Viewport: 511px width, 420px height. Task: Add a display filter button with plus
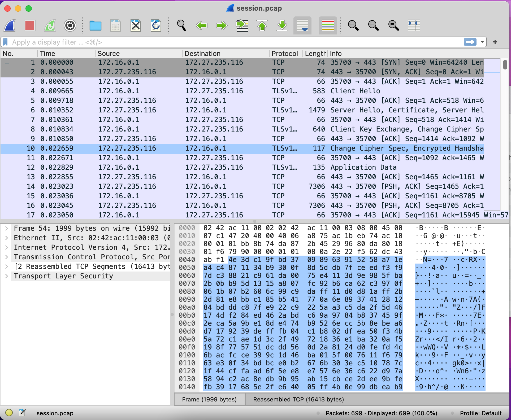(495, 42)
